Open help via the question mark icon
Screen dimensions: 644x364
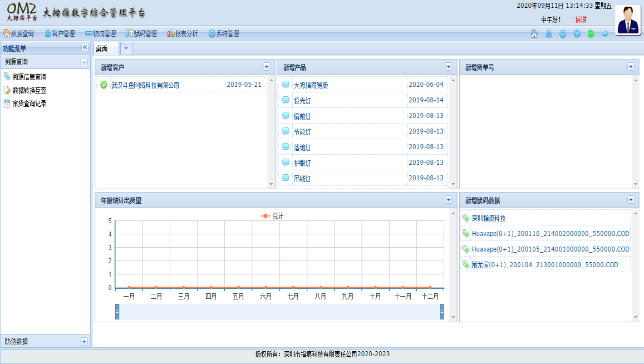[577, 34]
